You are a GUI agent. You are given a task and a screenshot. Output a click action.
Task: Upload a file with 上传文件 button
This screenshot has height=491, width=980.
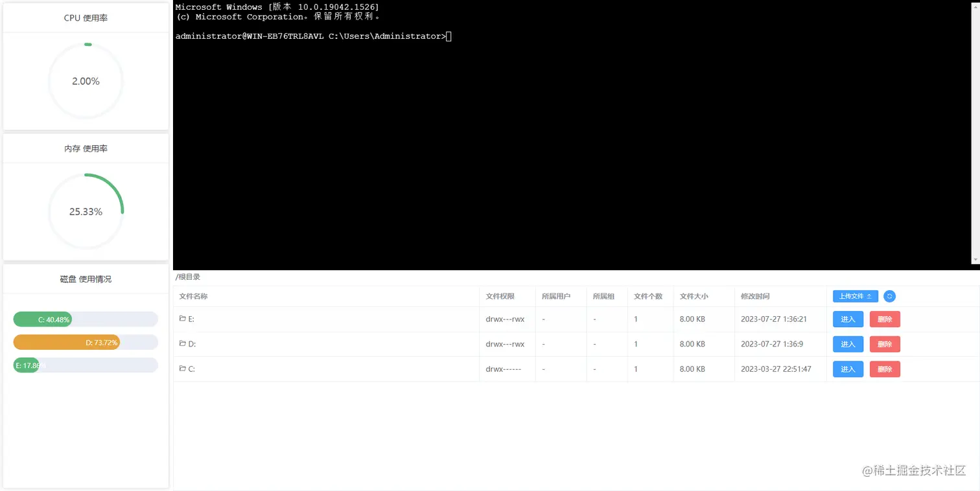(856, 296)
